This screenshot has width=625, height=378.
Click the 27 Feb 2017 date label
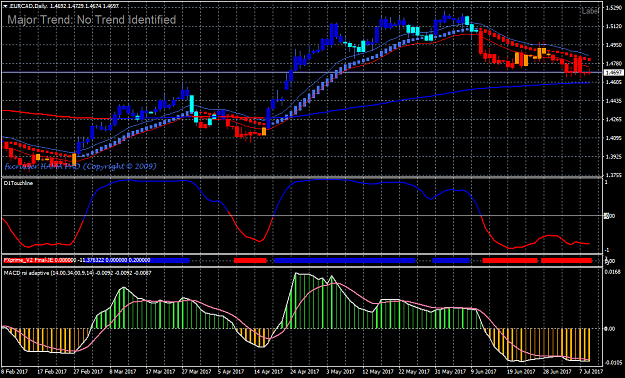tap(88, 371)
